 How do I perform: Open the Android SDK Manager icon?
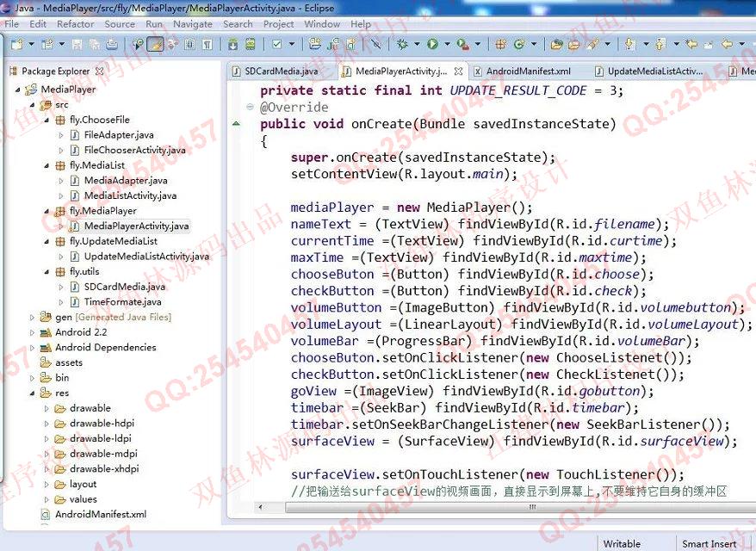pyautogui.click(x=232, y=45)
